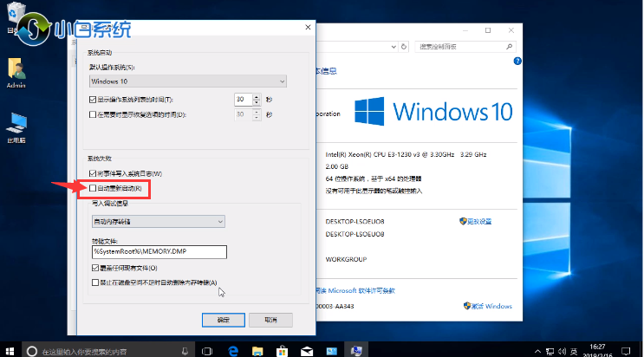Enable the show recovery options time checkbox

pyautogui.click(x=93, y=114)
